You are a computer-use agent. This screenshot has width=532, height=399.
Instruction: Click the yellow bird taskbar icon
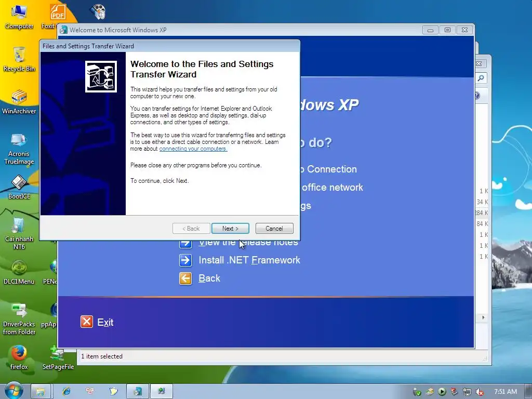pyautogui.click(x=114, y=392)
